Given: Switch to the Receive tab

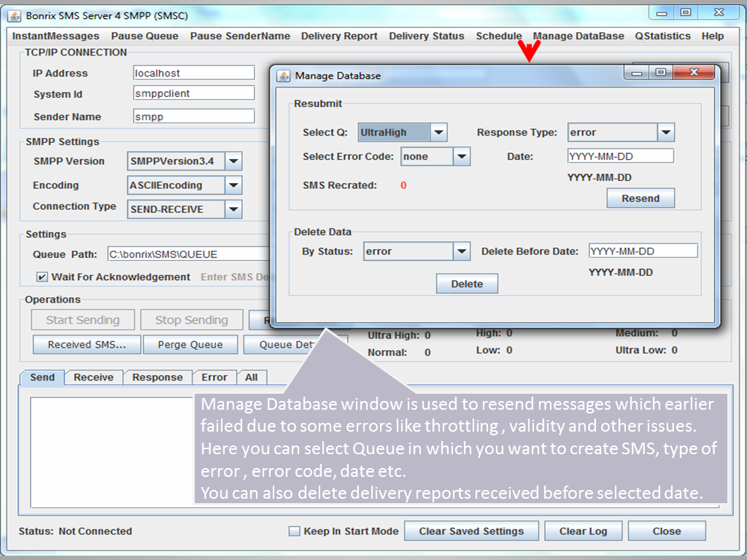Looking at the screenshot, I should pyautogui.click(x=94, y=377).
